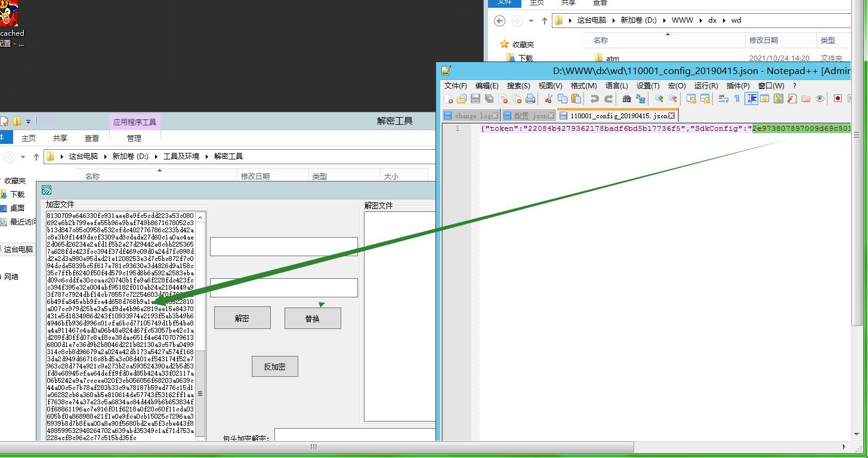This screenshot has width=868, height=458.
Task: Click the Zoom In magnifier icon
Action: pos(659,99)
